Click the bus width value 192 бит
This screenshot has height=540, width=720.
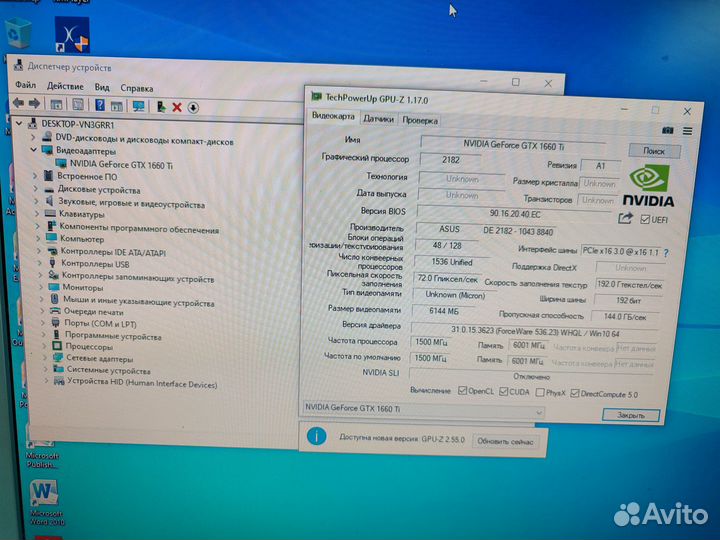click(x=628, y=301)
